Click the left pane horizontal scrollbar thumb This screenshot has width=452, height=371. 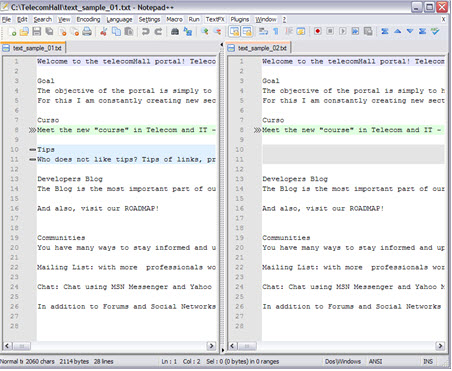click(x=22, y=346)
